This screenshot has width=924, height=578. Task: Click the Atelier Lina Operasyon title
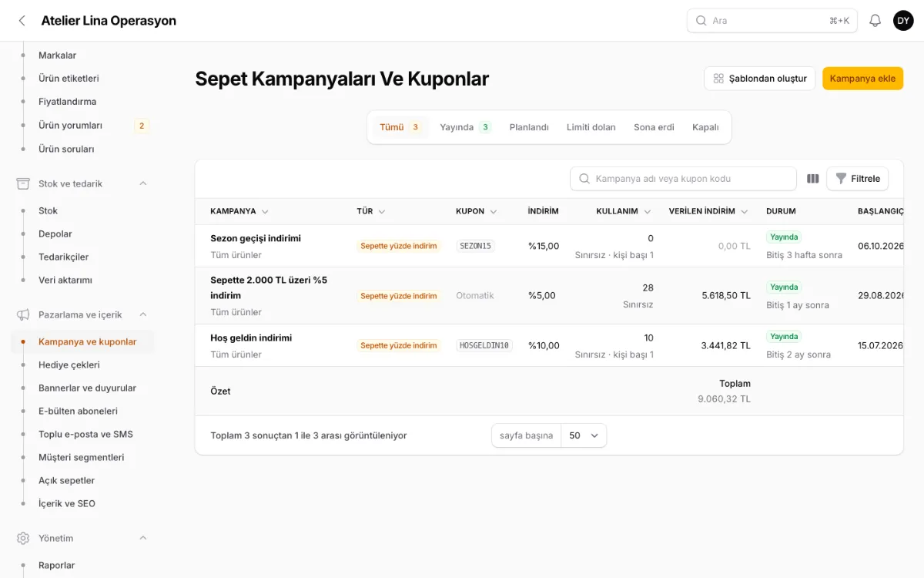(109, 21)
